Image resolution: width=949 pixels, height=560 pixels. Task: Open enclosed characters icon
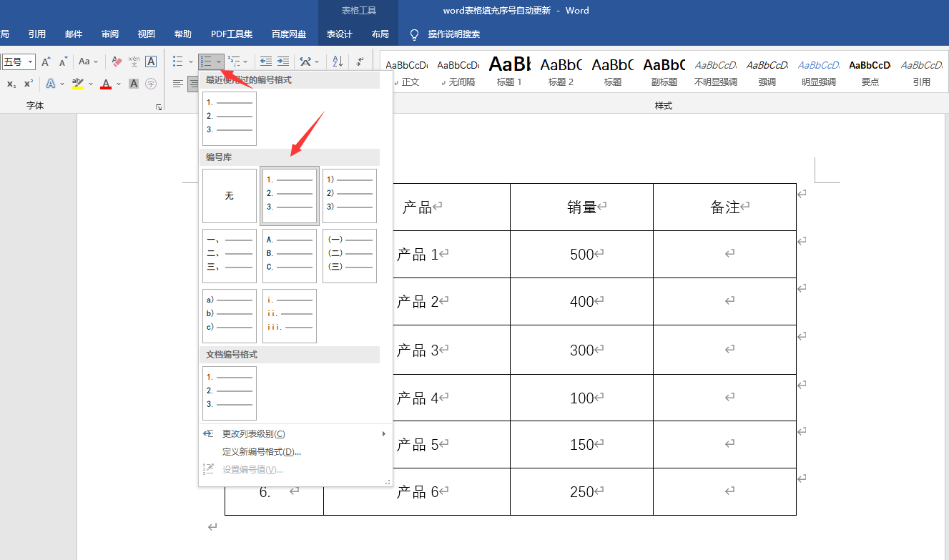pos(151,84)
